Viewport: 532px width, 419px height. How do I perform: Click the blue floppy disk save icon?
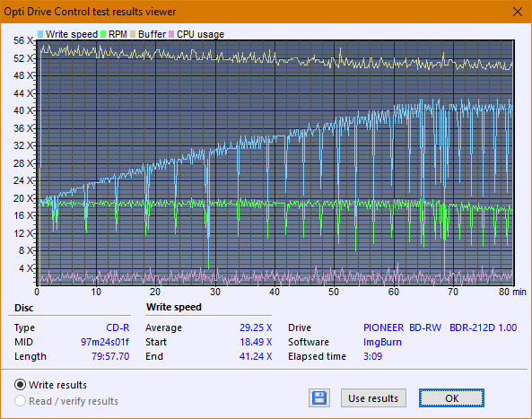tap(319, 397)
